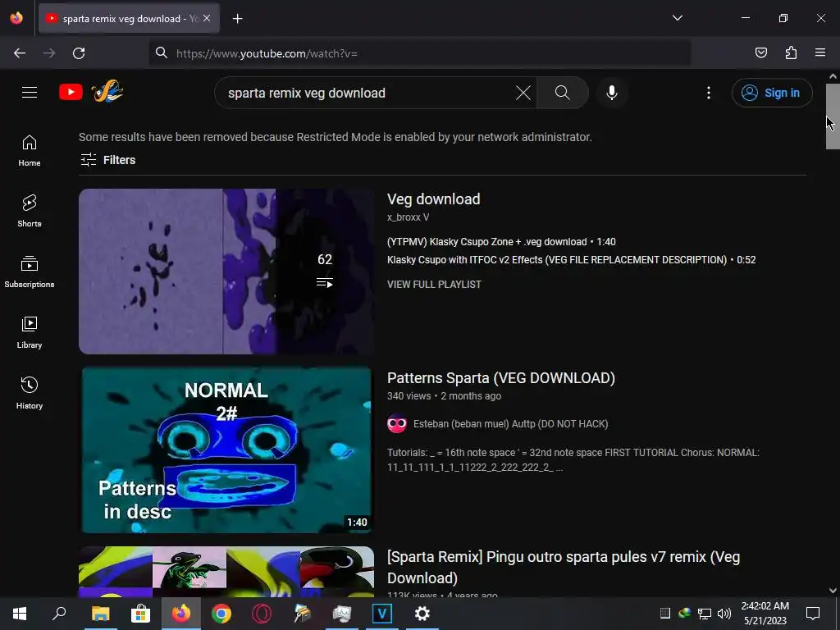This screenshot has width=840, height=630.
Task: Click the Firefox address bar
Action: click(x=419, y=53)
